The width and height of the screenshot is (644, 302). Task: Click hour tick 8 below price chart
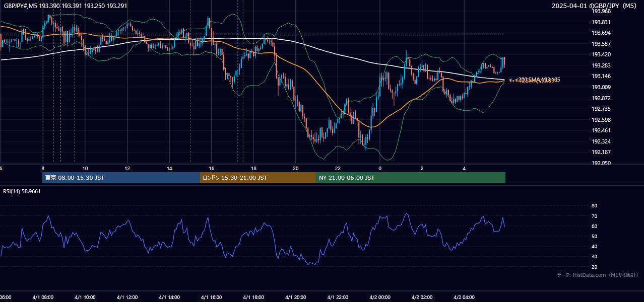(x=43, y=168)
